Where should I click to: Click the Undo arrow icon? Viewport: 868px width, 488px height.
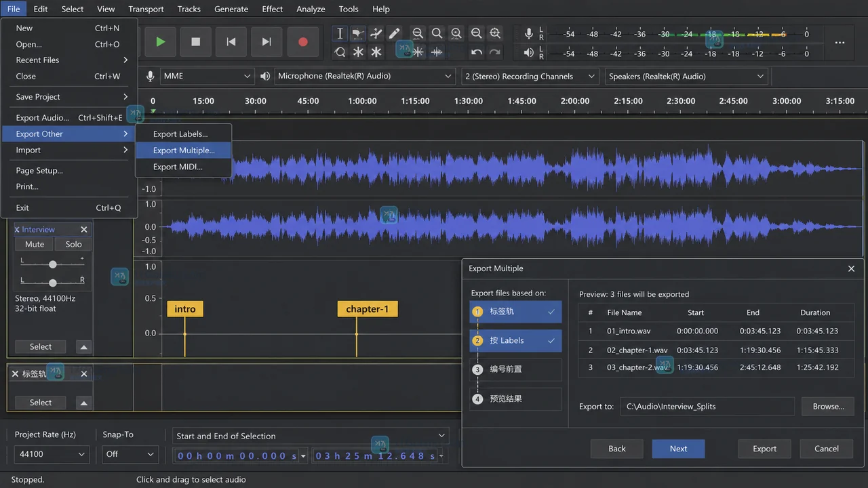(477, 52)
